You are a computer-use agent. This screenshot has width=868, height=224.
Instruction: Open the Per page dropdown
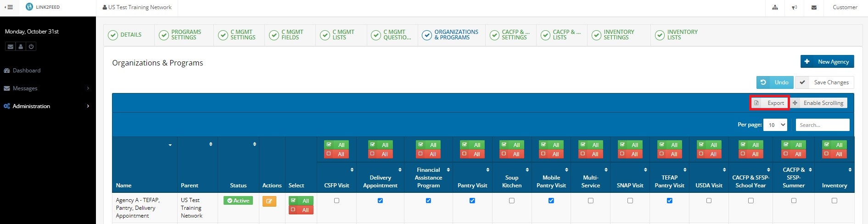pos(775,125)
